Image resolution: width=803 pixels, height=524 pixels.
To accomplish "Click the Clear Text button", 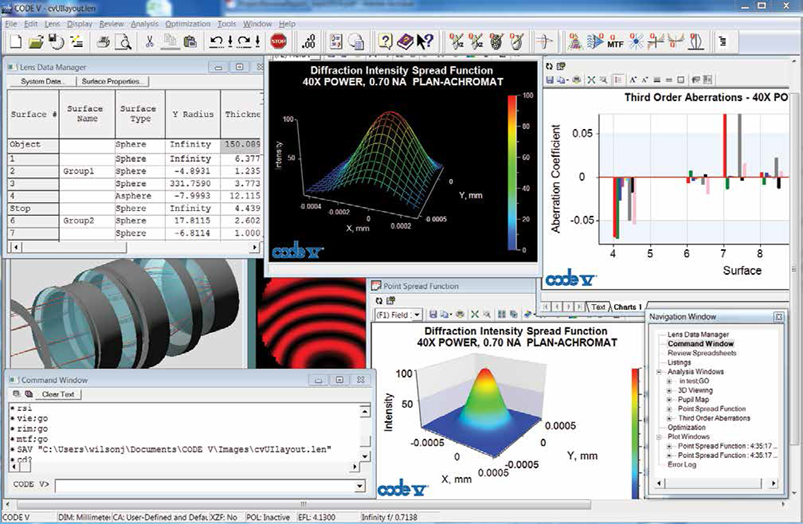I will click(58, 394).
